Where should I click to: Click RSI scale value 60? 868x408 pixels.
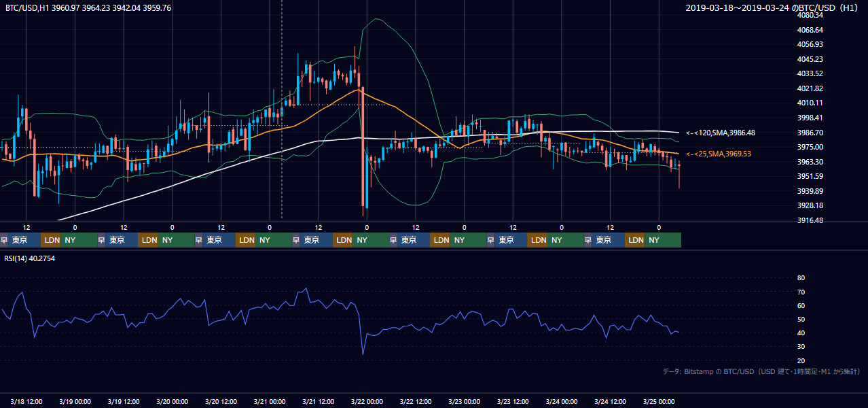(x=801, y=305)
